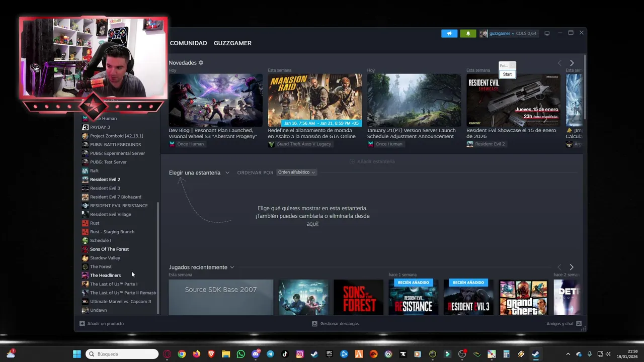Screen dimensions: 644x362
Task: Show previous Novedades items arrow
Action: point(559,63)
